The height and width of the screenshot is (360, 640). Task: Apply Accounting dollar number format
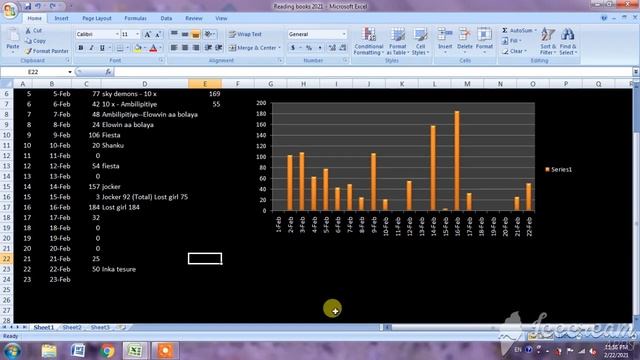[x=293, y=48]
